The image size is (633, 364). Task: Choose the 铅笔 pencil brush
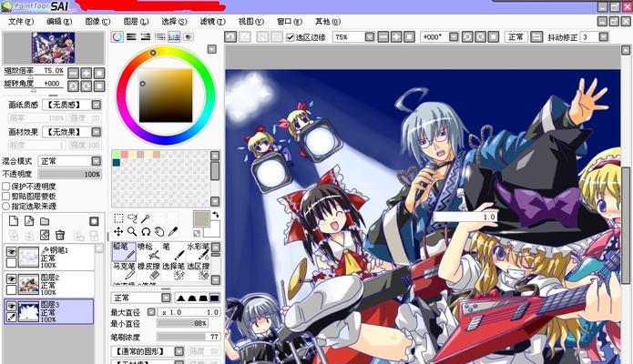pos(125,251)
